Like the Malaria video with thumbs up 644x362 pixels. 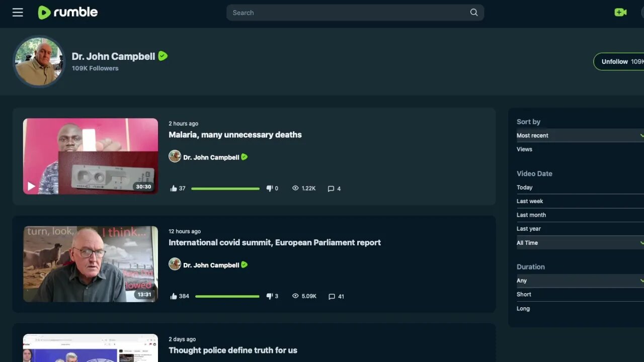174,189
